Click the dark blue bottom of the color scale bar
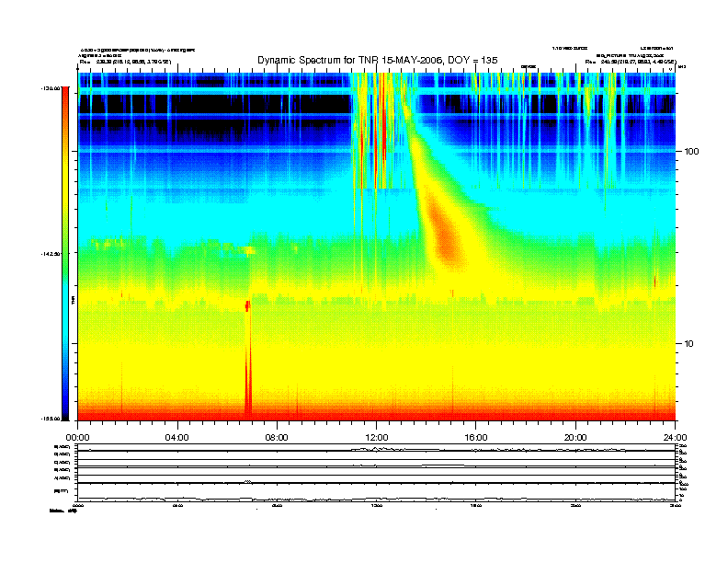 point(65,408)
